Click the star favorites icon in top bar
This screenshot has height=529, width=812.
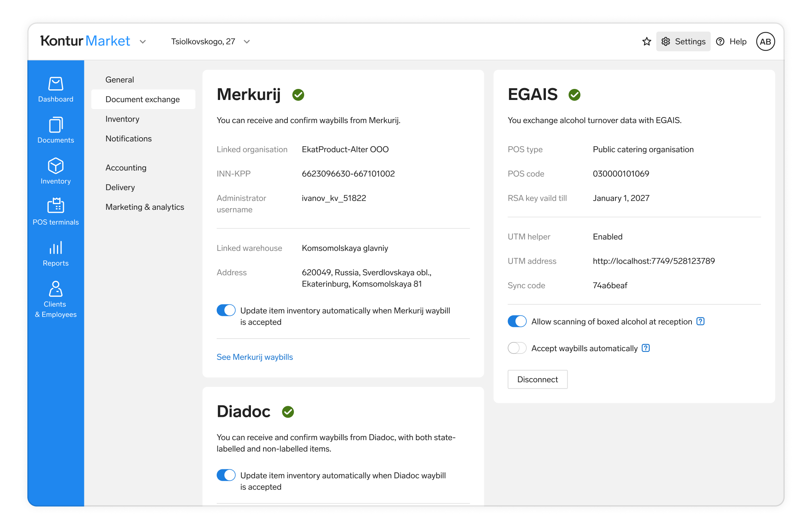pos(646,41)
